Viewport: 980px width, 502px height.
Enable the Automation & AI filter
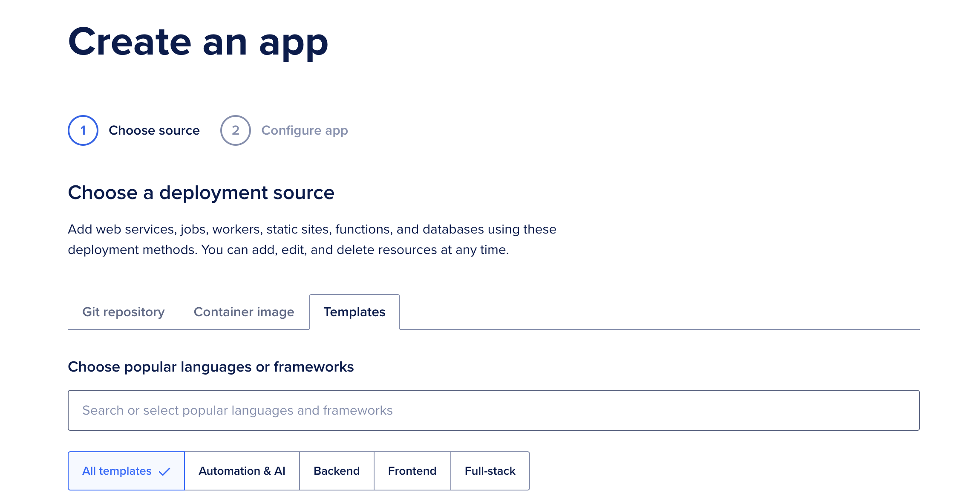click(242, 471)
